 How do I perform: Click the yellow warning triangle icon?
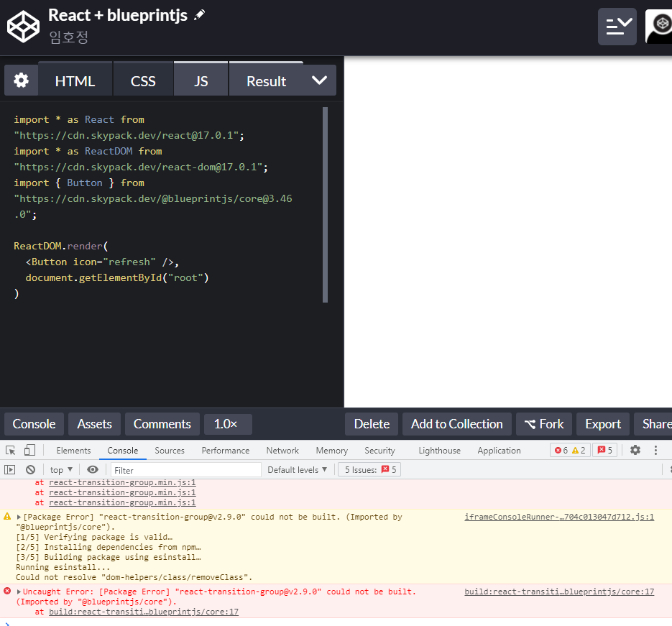pos(7,516)
